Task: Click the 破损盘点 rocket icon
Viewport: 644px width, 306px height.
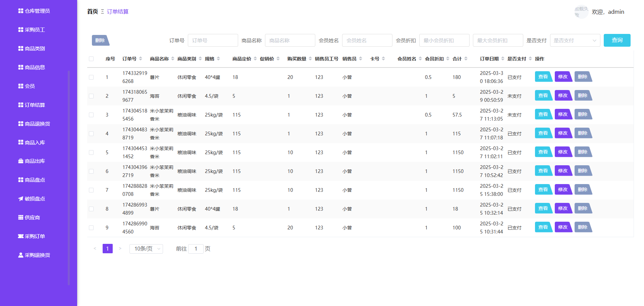Action: pyautogui.click(x=20, y=199)
